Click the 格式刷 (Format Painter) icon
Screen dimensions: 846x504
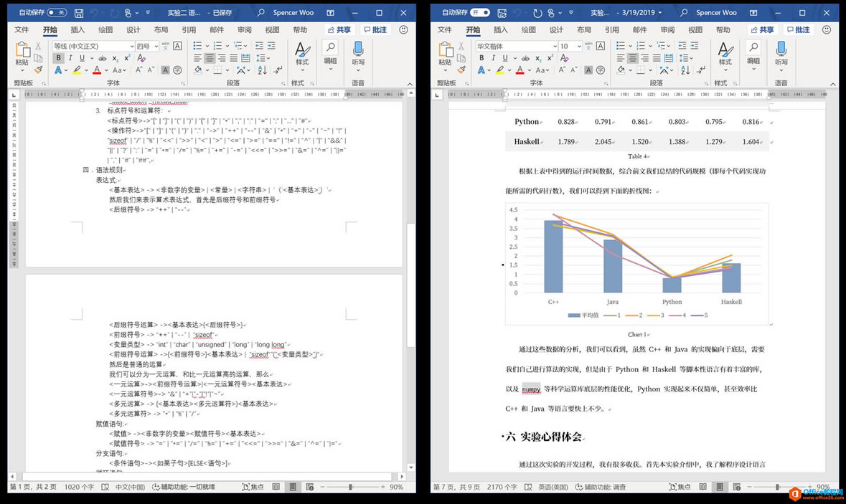(x=38, y=70)
